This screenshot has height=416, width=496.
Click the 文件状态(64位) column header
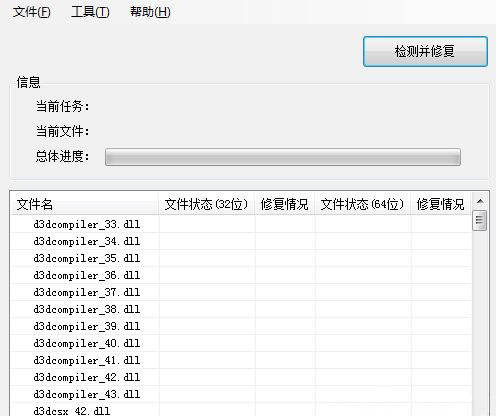coord(363,204)
